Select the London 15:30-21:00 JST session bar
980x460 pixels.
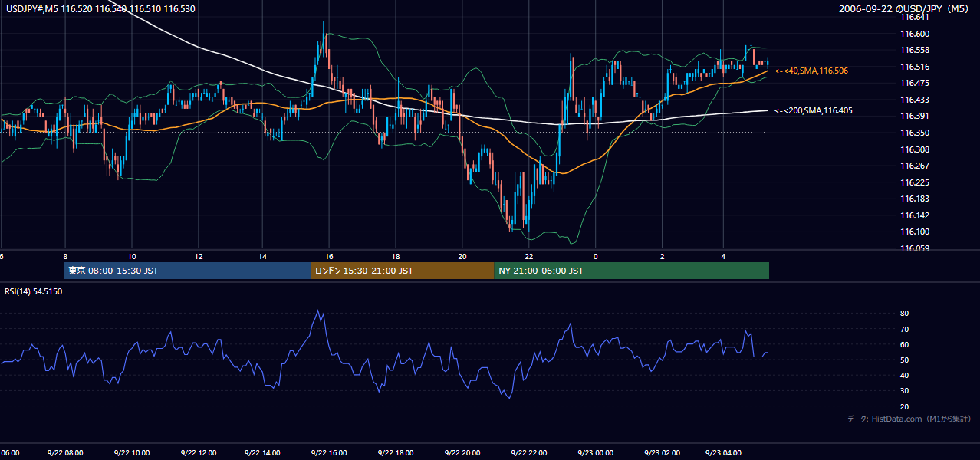click(x=402, y=271)
